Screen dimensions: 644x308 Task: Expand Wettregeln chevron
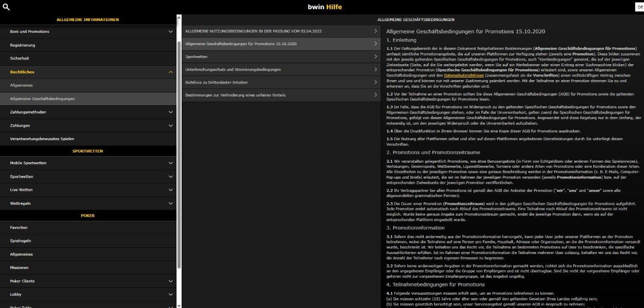171,203
